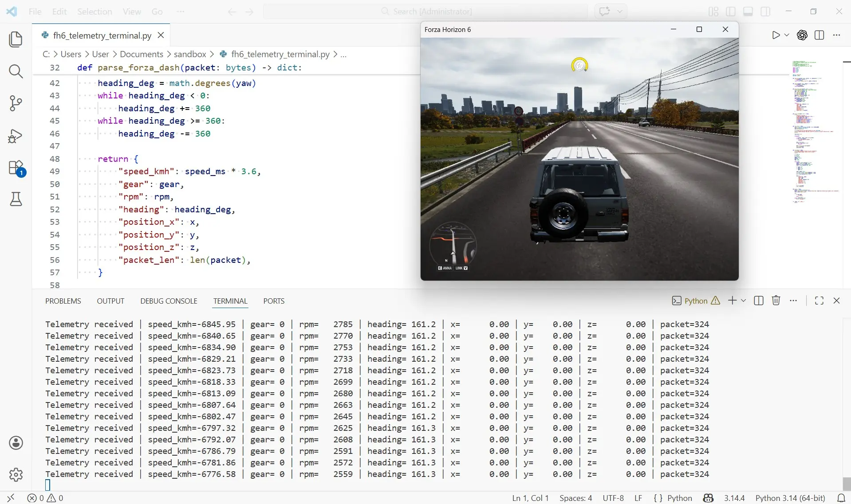The image size is (851, 504).
Task: Open editor More Actions ellipsis
Action: (x=837, y=35)
